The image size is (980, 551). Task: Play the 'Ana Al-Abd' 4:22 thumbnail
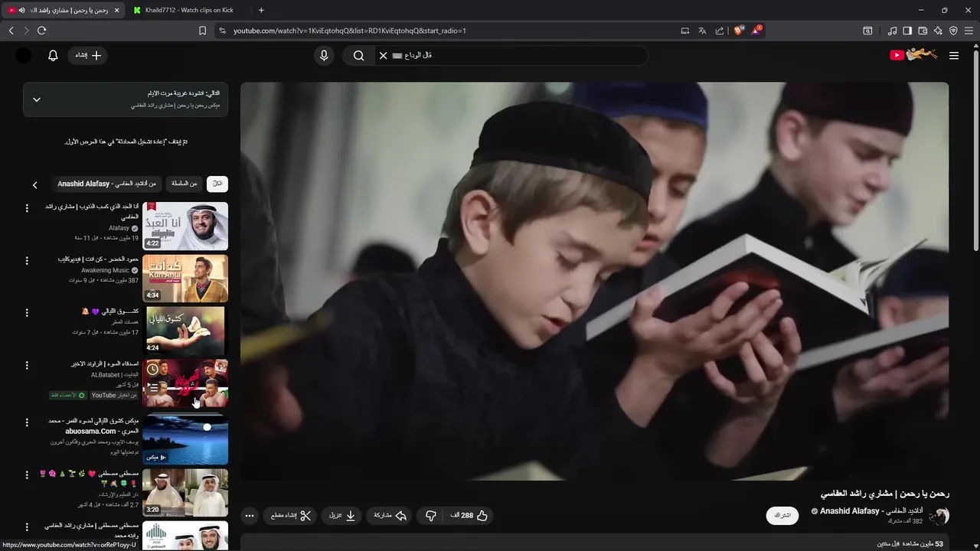pos(185,226)
